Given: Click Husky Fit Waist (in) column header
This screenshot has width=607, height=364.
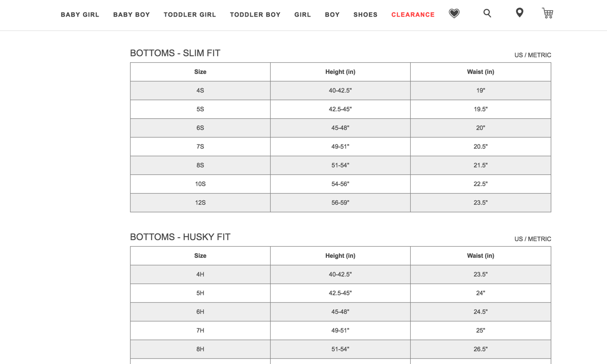Looking at the screenshot, I should [481, 256].
